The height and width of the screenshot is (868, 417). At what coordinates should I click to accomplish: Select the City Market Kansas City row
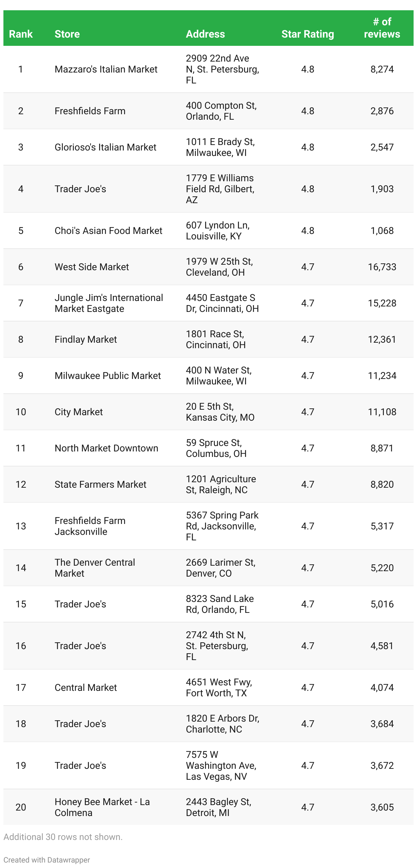209,412
